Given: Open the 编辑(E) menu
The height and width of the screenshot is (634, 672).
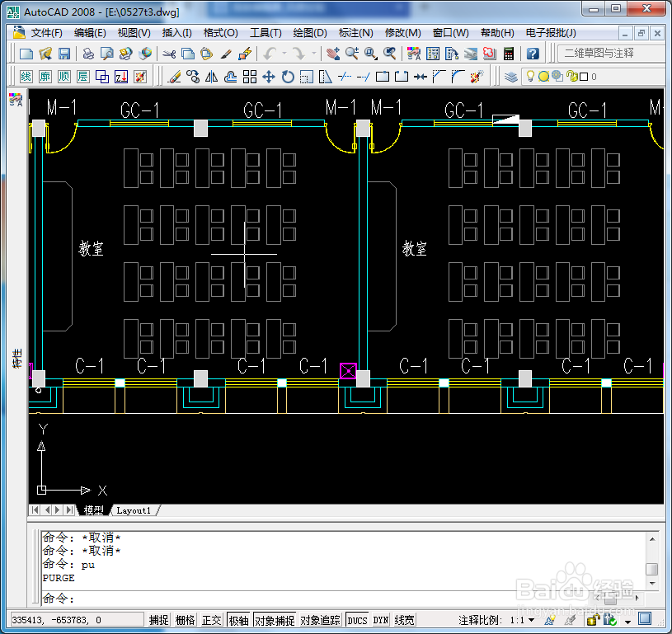Looking at the screenshot, I should tap(90, 33).
